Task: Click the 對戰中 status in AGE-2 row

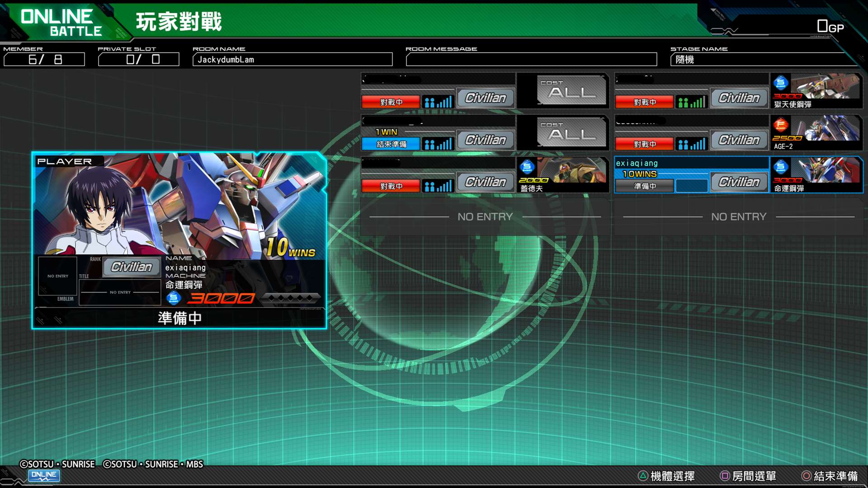Action: (x=645, y=144)
